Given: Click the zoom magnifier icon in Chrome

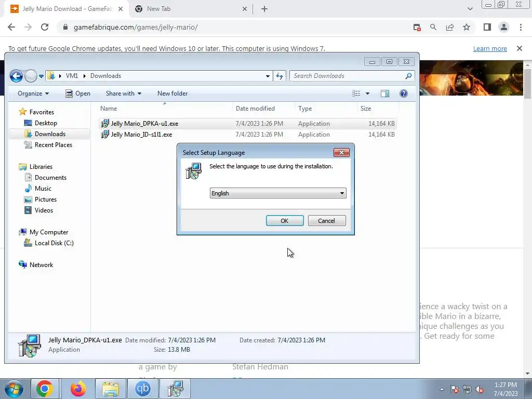Looking at the screenshot, I should pyautogui.click(x=433, y=27).
